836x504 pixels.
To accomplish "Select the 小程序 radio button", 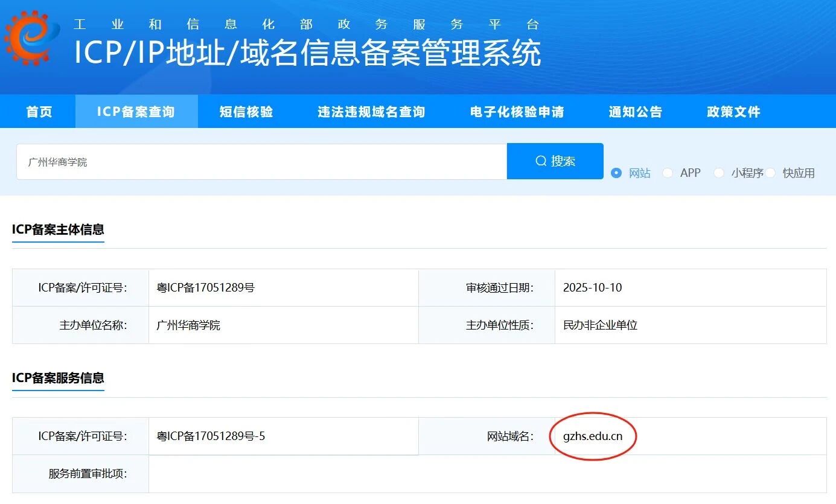I will (719, 173).
